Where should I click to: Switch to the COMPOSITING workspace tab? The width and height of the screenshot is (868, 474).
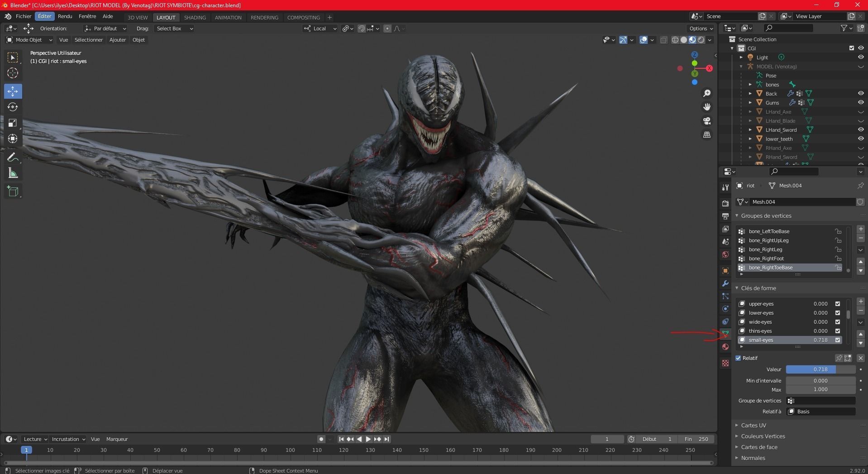point(304,18)
